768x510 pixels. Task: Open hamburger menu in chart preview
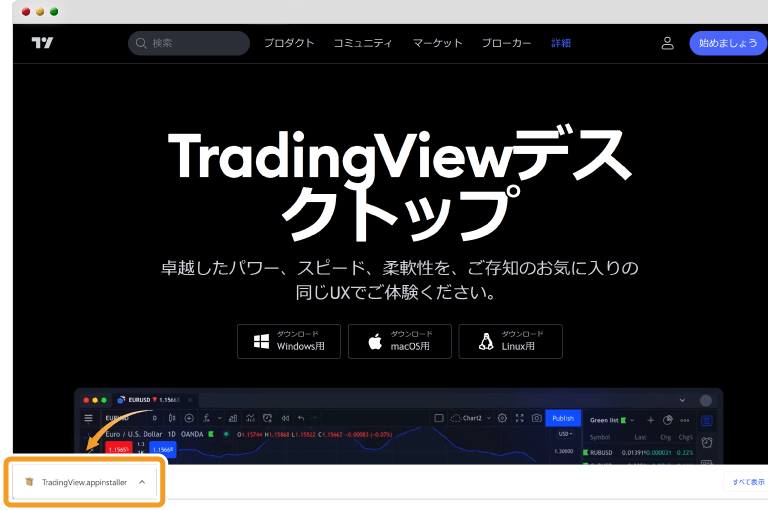pos(89,418)
